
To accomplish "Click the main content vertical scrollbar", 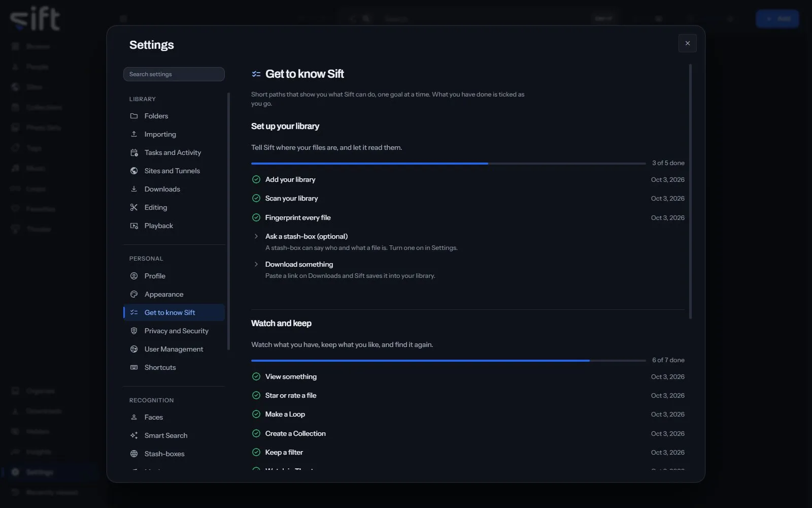I will (690, 192).
